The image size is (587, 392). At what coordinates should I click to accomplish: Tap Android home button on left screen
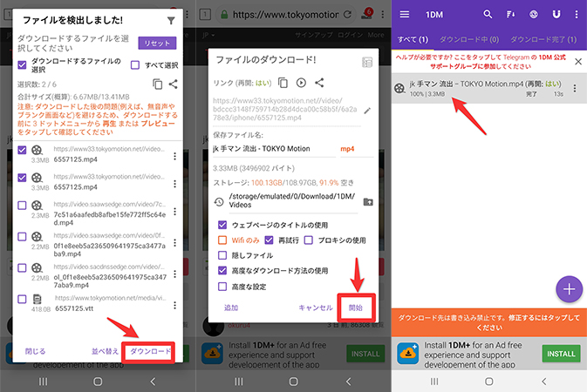tap(98, 382)
